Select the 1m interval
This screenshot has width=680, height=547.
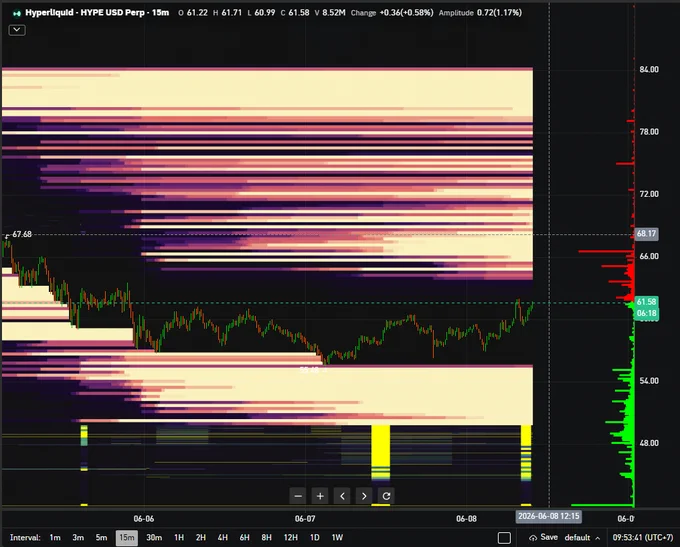55,537
